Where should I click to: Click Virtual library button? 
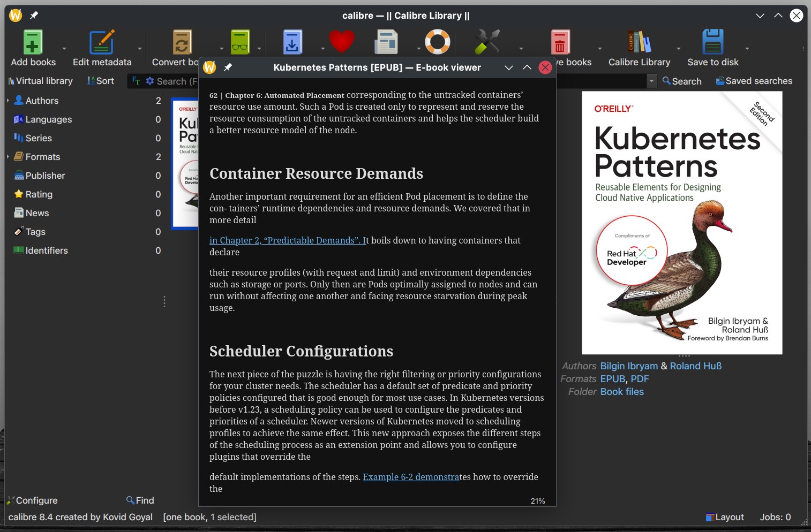coord(40,81)
